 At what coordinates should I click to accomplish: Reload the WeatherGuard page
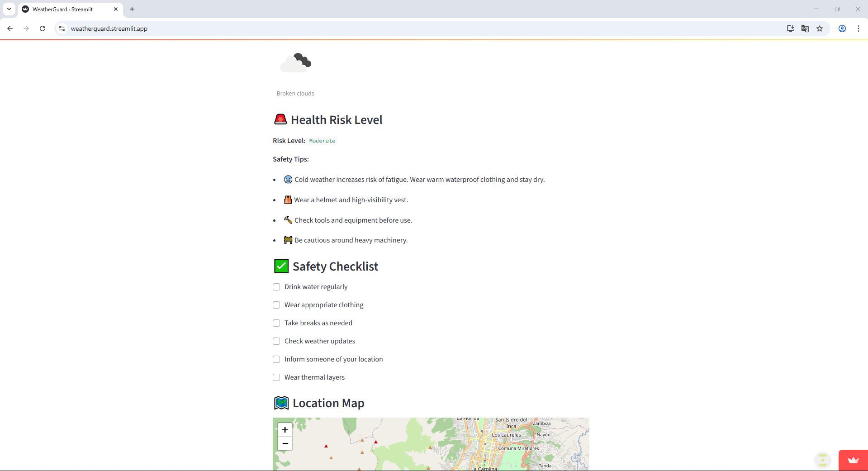click(43, 29)
